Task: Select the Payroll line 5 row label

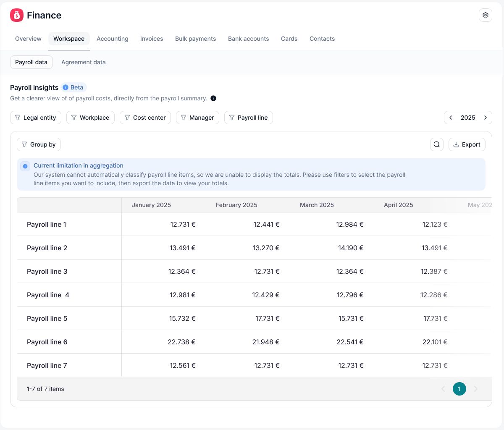Action: pyautogui.click(x=47, y=318)
